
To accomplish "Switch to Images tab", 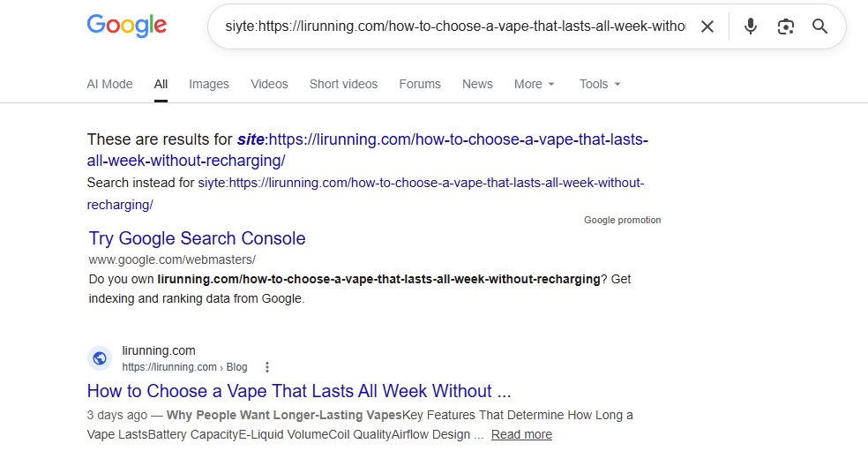I will click(209, 84).
